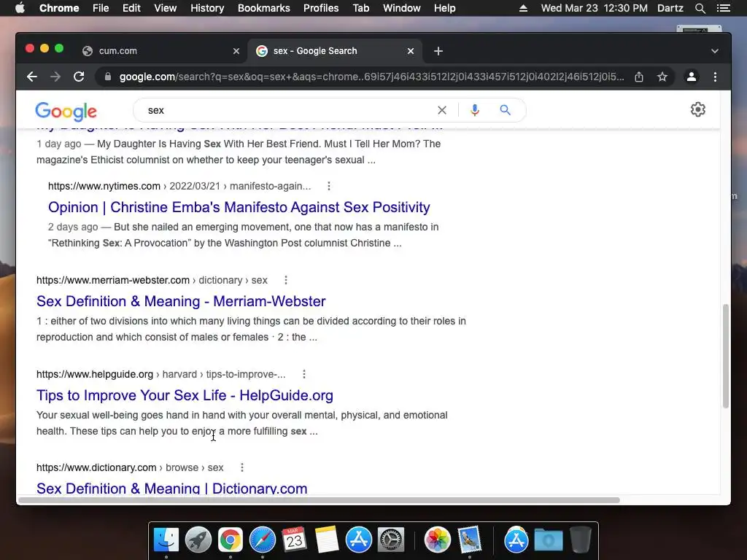Open Google Chrome from the Dock
747x560 pixels.
[x=230, y=540]
